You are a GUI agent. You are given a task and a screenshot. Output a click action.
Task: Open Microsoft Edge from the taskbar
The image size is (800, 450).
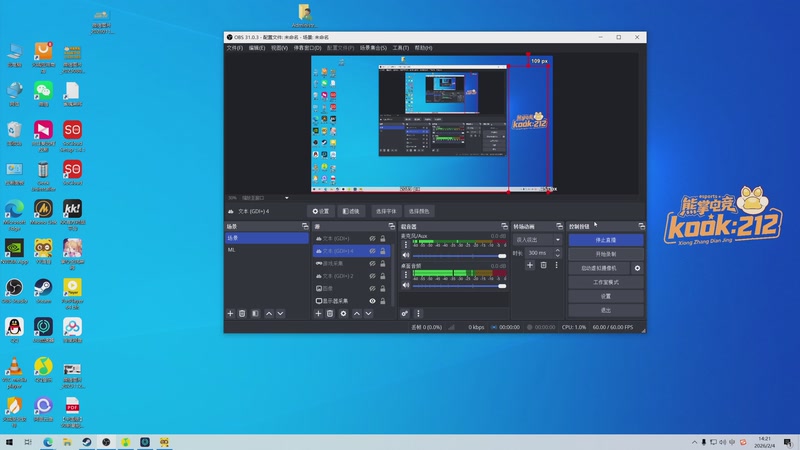tap(47, 442)
